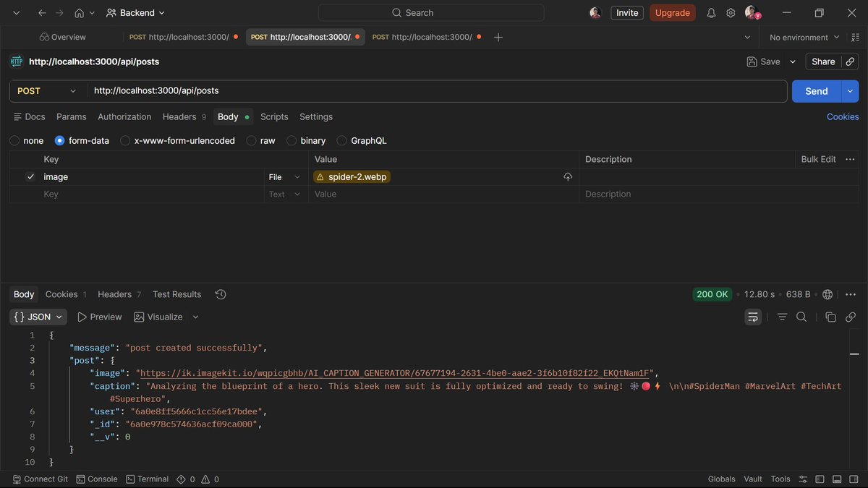Open response more options menu
The height and width of the screenshot is (488, 868).
pos(851,294)
